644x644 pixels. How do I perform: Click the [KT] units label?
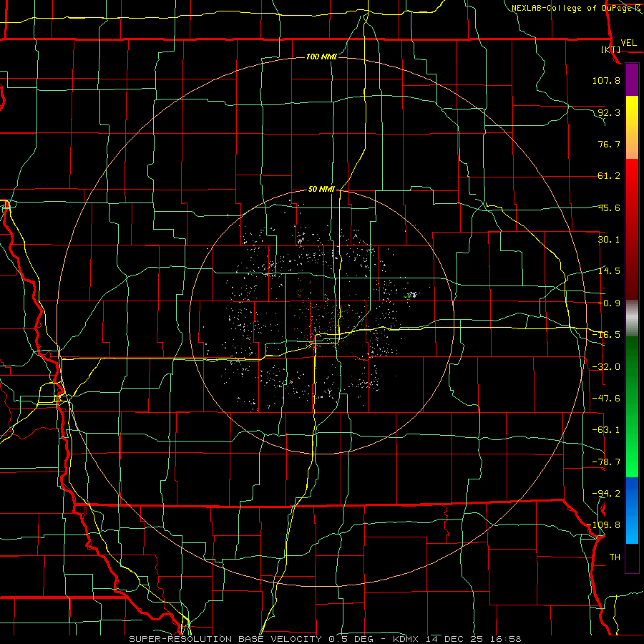pyautogui.click(x=611, y=49)
